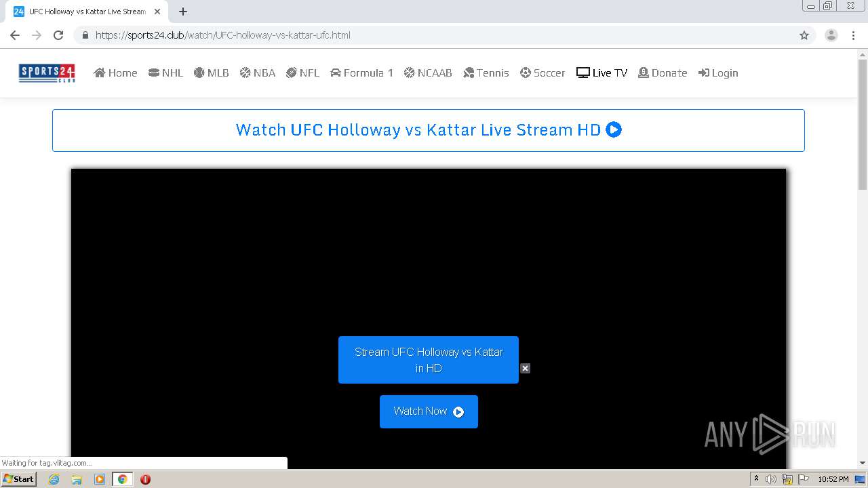Open the NHL section
This screenshot has width=868, height=488.
[165, 73]
